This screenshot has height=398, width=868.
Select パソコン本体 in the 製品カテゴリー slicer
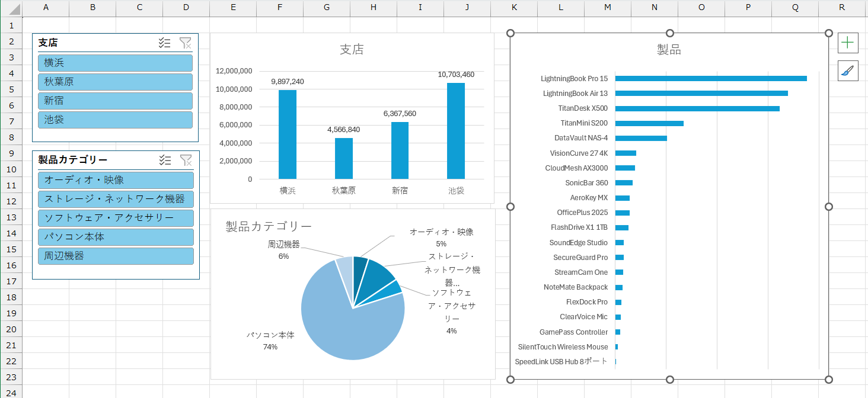click(115, 237)
